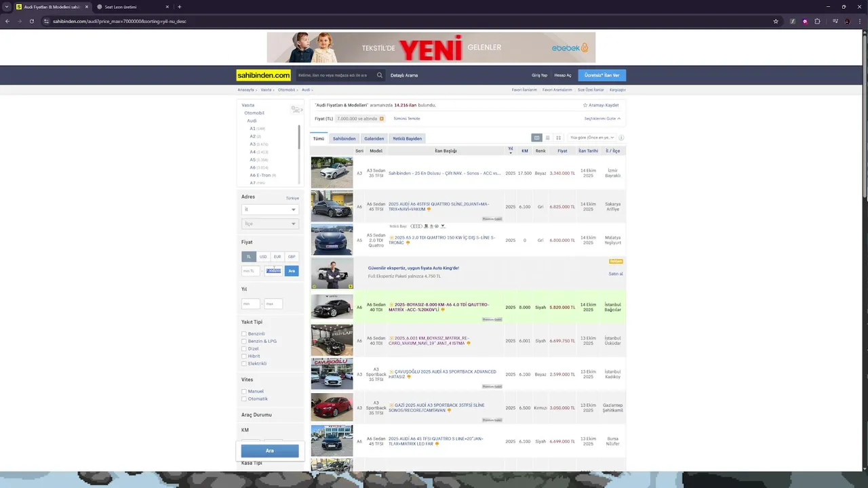Switch to gallery grid view

tap(558, 138)
